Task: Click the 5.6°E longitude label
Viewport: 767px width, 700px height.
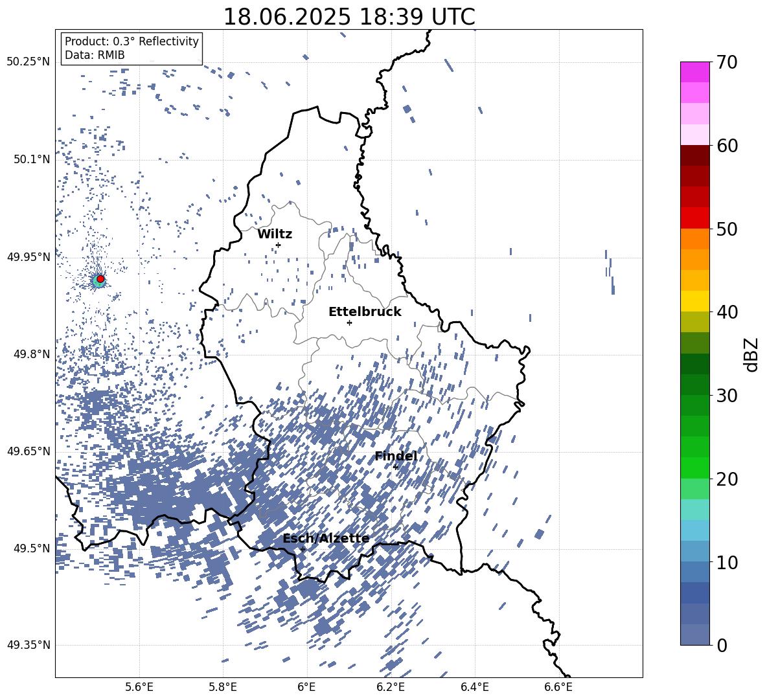Action: click(139, 687)
